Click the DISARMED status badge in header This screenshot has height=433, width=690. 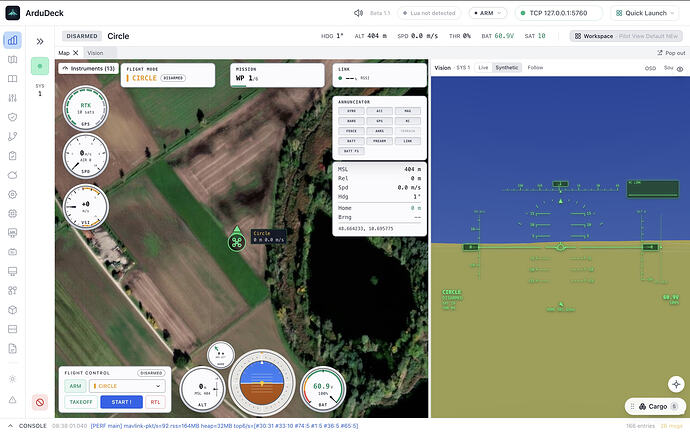coord(82,36)
